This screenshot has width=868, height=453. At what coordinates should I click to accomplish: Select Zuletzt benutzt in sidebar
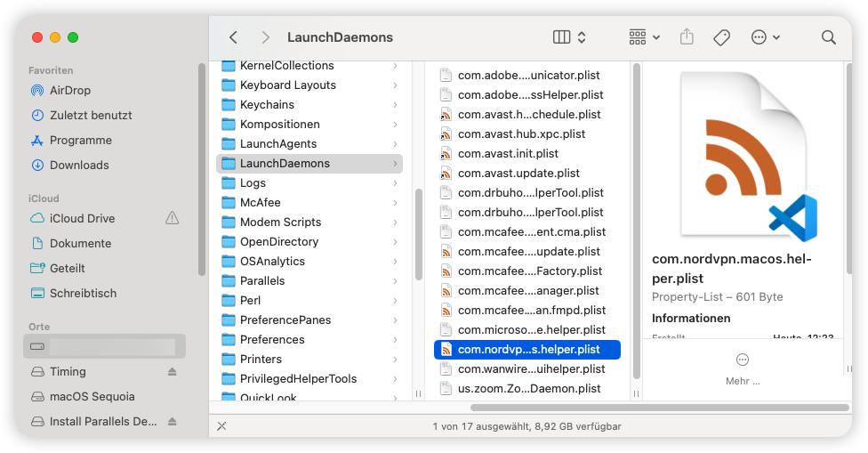91,115
